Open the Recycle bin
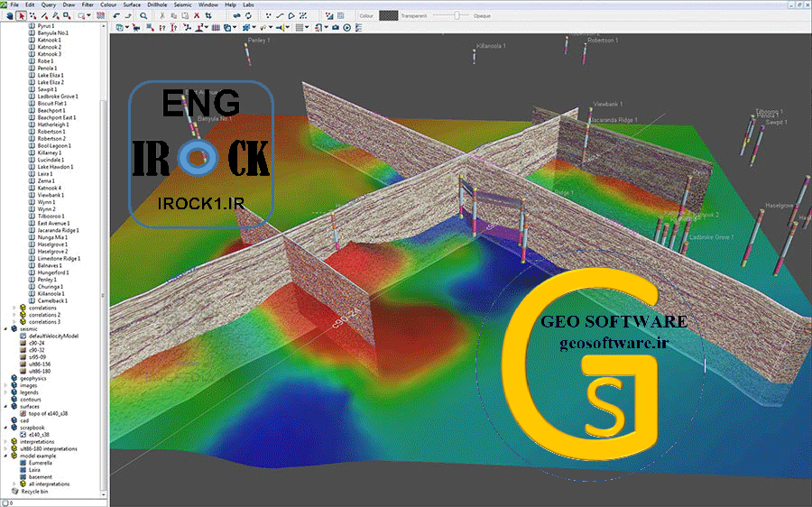812x507 pixels. [x=34, y=491]
